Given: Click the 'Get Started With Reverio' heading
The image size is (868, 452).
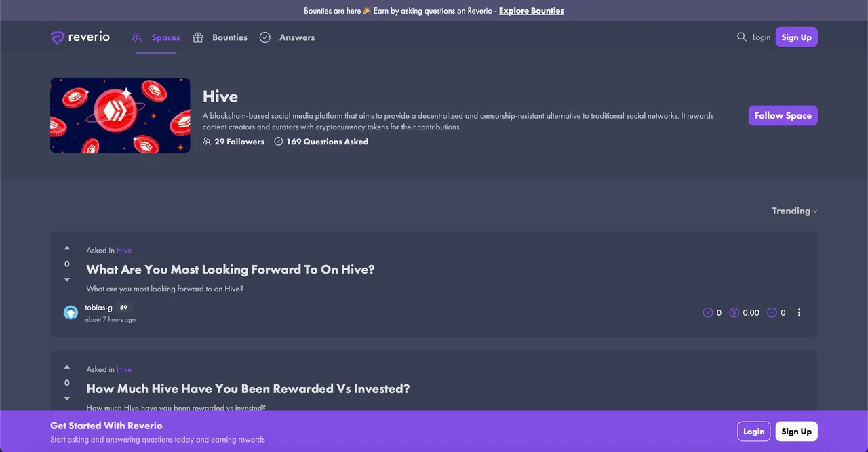Looking at the screenshot, I should 106,426.
